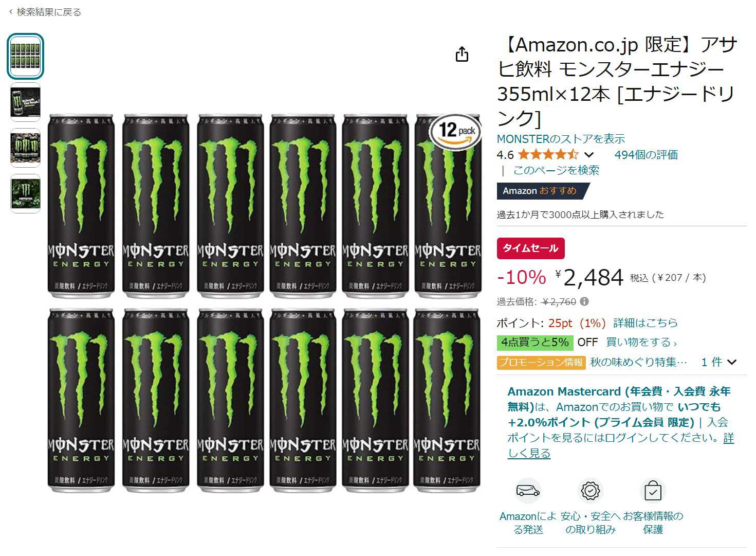The image size is (756, 556).
Task: Click the Amazon delivery truck icon
Action: click(x=528, y=491)
